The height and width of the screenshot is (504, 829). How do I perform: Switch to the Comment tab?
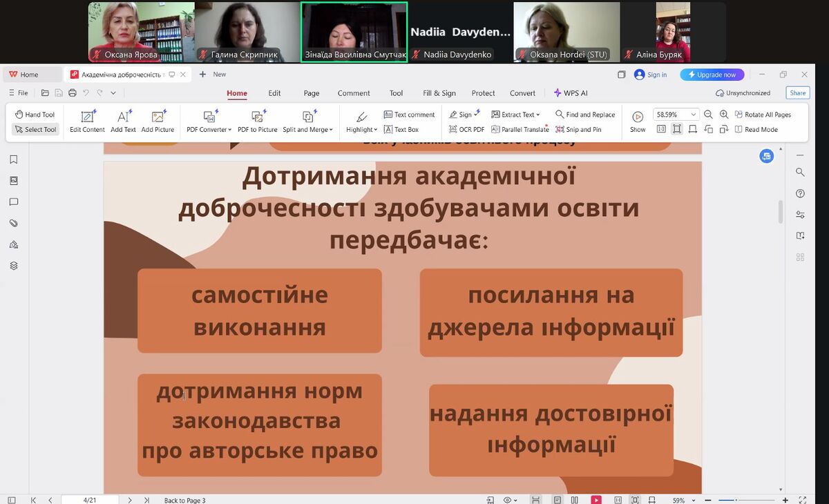point(354,93)
